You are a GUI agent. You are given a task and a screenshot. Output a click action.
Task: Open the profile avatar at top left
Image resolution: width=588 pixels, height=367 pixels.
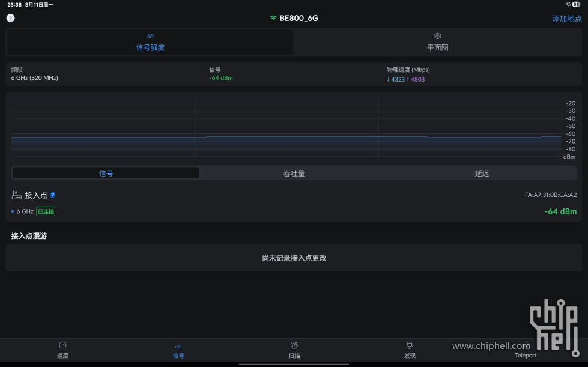point(10,18)
